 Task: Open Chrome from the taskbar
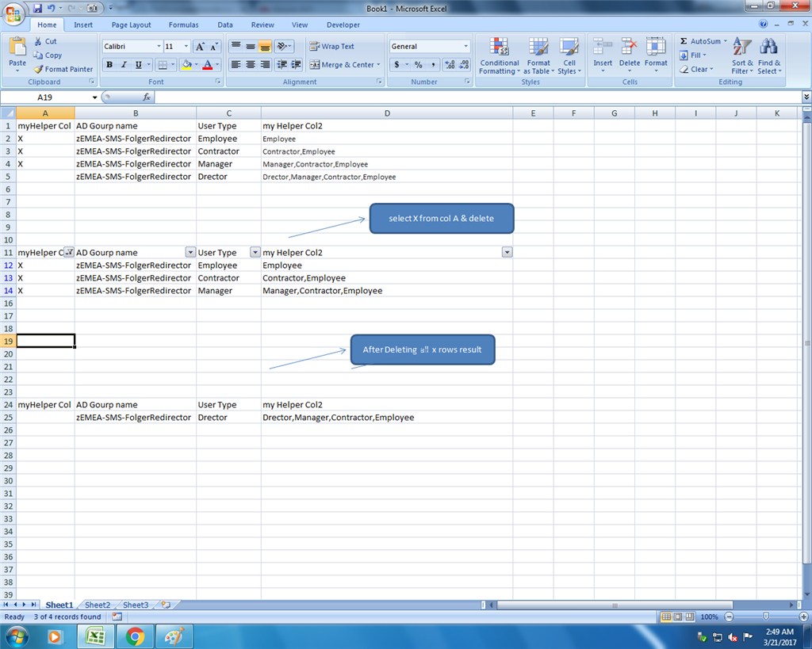135,636
